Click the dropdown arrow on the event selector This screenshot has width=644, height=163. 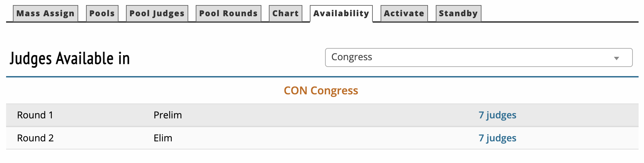(616, 58)
